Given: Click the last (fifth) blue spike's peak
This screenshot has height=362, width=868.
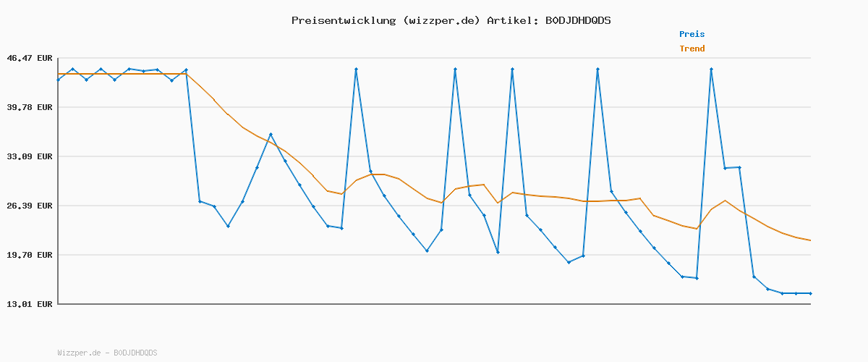Looking at the screenshot, I should (x=711, y=69).
